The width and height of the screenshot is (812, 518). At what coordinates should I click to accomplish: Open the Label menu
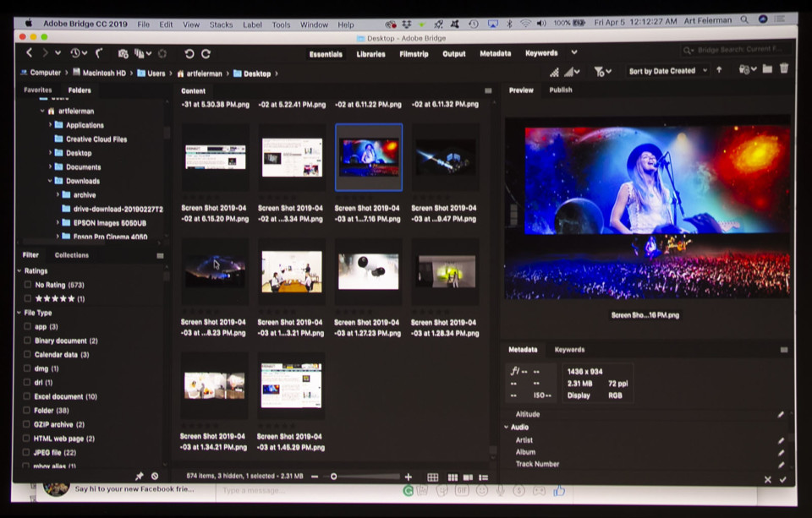252,25
